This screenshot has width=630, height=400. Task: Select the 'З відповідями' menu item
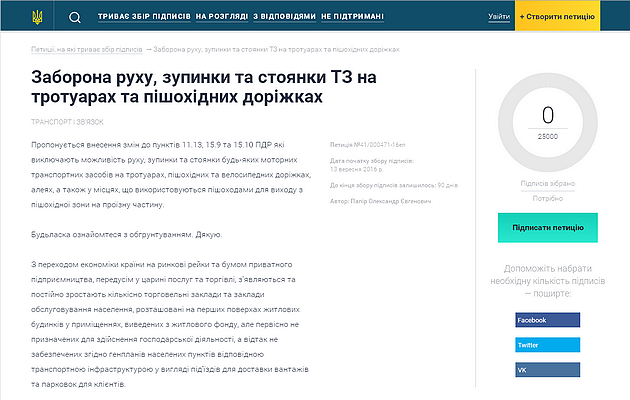[x=284, y=16]
